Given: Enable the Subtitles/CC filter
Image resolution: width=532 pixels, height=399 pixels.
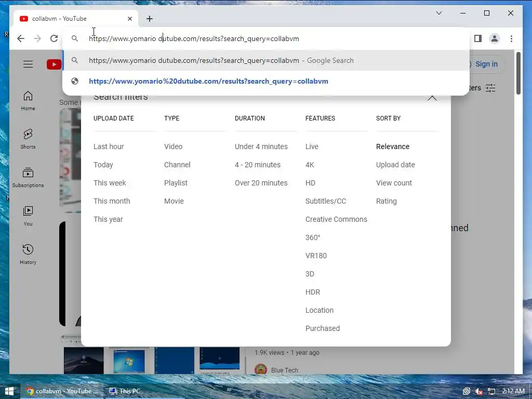Looking at the screenshot, I should pos(326,201).
